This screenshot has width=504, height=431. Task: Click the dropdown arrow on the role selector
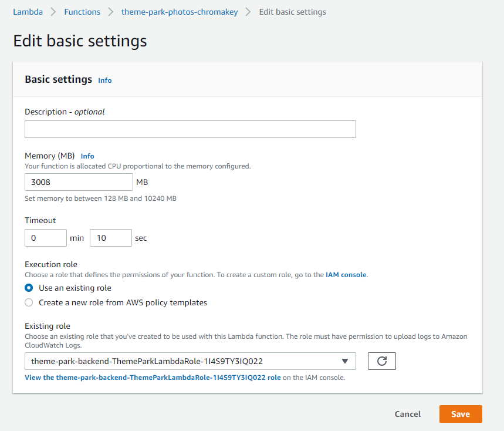pyautogui.click(x=345, y=361)
